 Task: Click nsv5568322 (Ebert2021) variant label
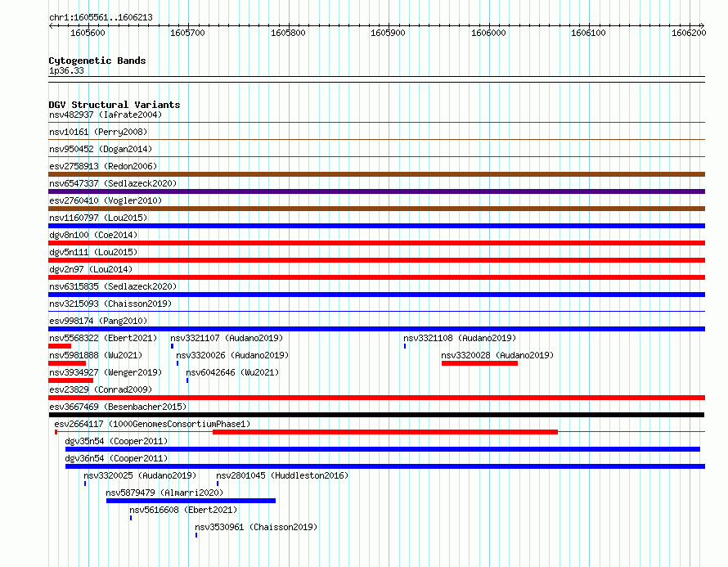(x=103, y=338)
